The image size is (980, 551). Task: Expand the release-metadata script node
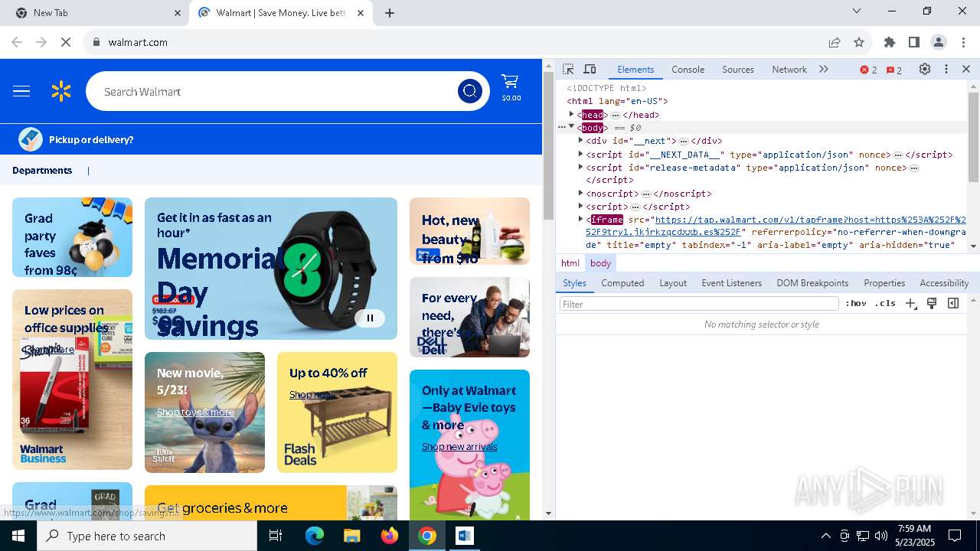(580, 167)
